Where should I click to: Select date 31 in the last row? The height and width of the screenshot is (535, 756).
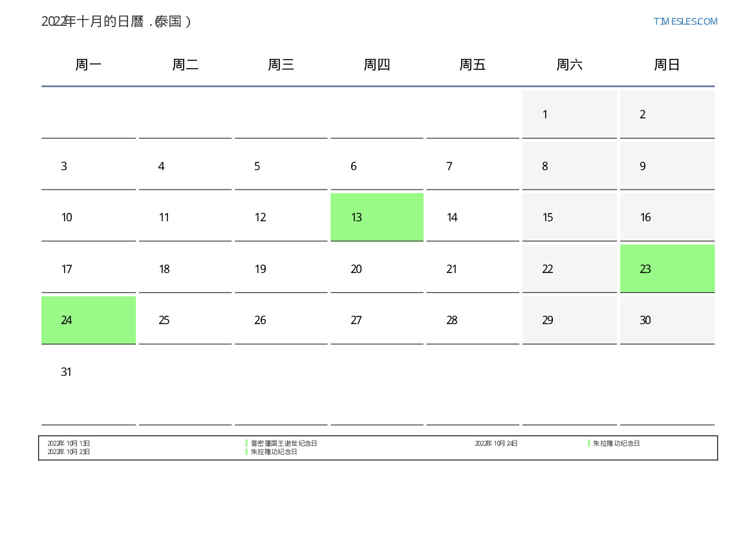(89, 372)
